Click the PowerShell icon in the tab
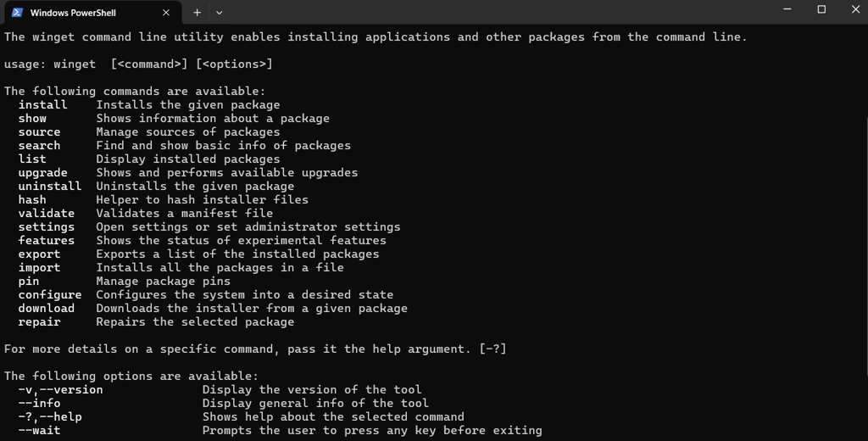Viewport: 868px width, 441px height. pos(17,12)
